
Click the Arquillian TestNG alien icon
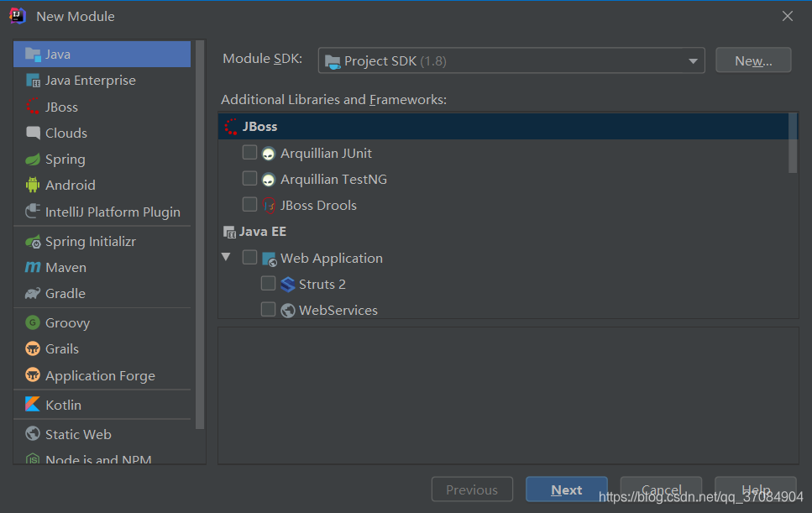point(268,180)
